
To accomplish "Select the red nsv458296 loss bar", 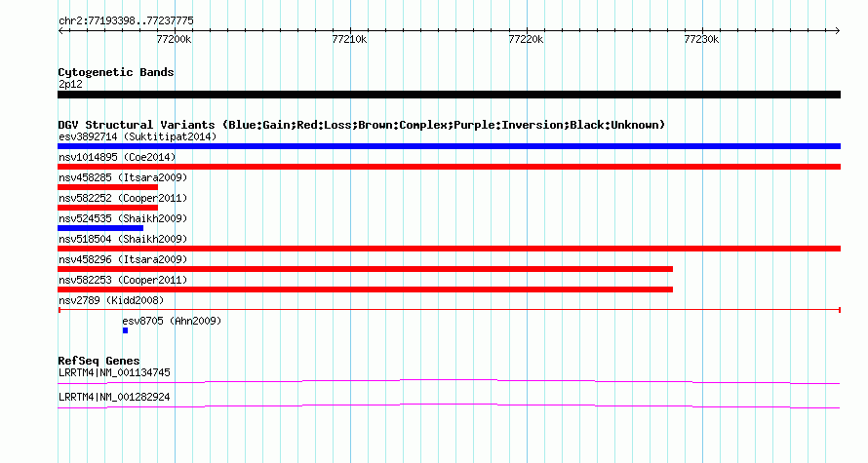I will (x=366, y=269).
